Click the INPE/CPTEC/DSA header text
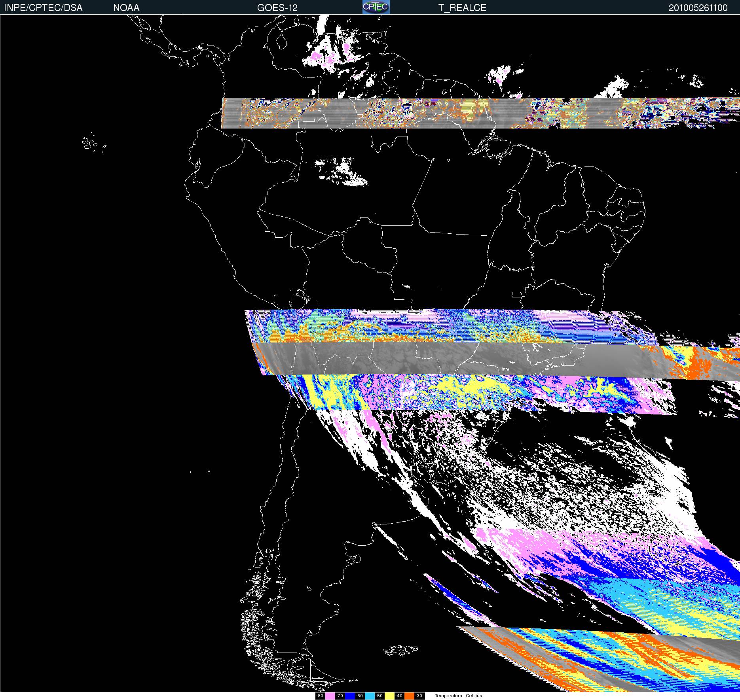Viewport: 740px width, 700px height. click(43, 8)
